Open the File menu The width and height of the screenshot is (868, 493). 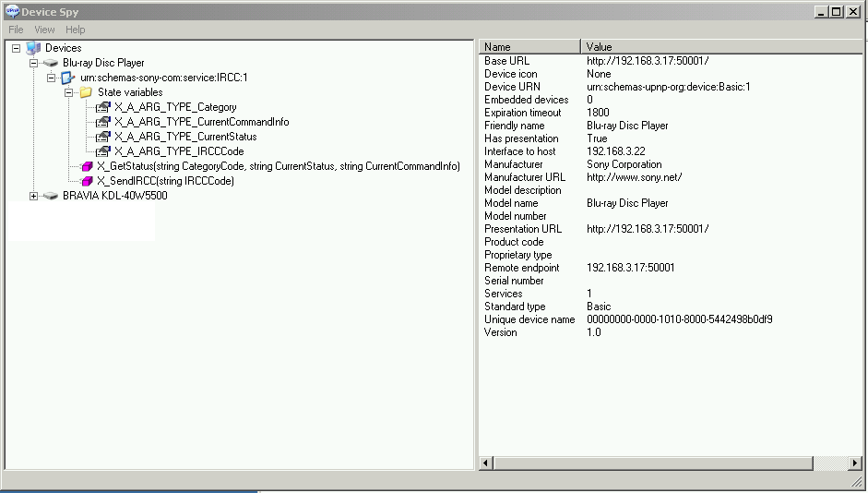pyautogui.click(x=16, y=30)
